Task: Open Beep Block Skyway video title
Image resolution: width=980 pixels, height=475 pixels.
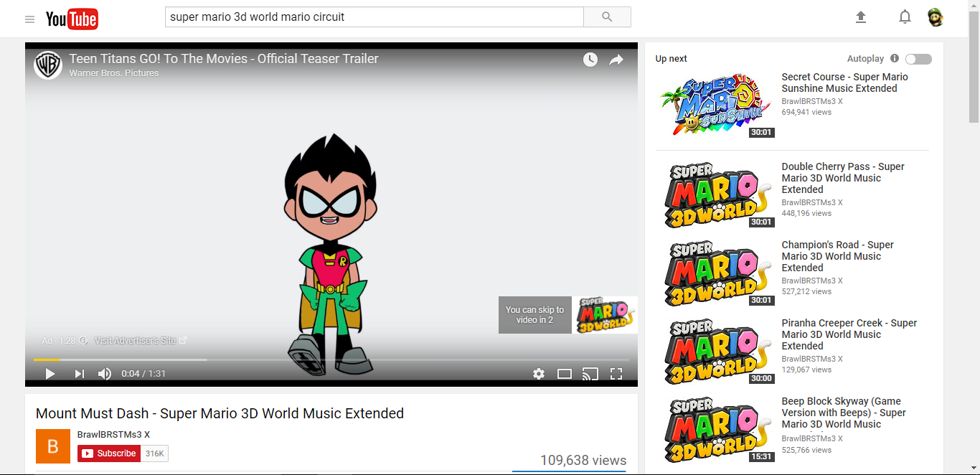Action: click(x=844, y=413)
